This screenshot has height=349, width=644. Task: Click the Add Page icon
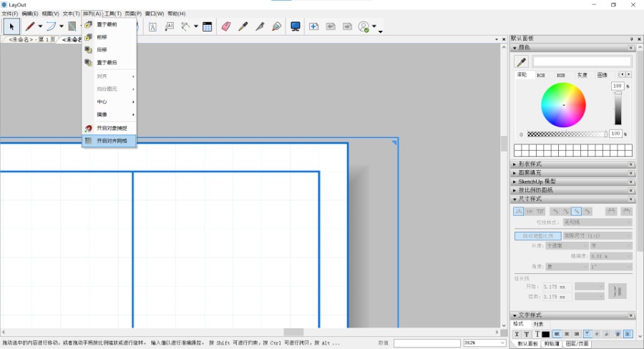point(313,26)
